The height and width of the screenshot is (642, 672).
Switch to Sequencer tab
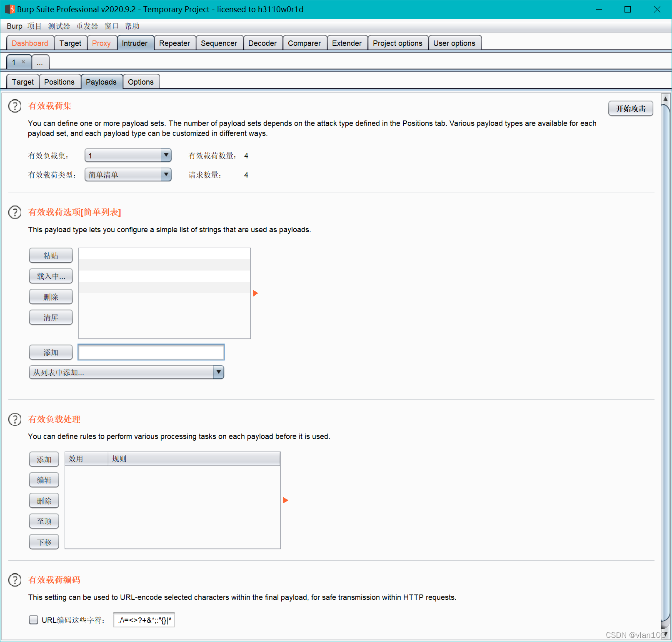point(219,43)
